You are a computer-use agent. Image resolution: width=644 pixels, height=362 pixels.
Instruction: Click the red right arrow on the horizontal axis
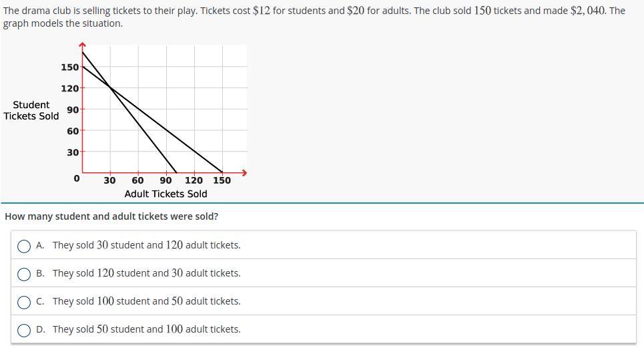pyautogui.click(x=245, y=173)
